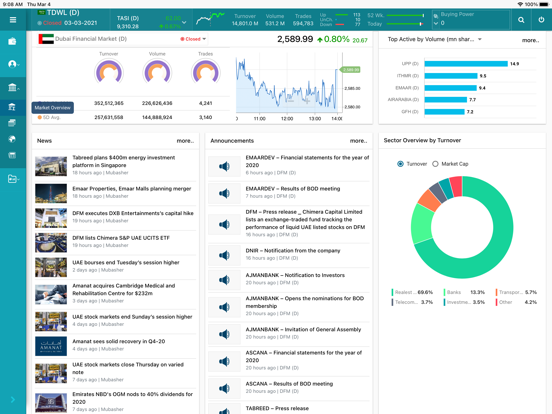Tap speaker icon for AJMANBANK Notification to Investors
The image size is (552, 414).
224,280
